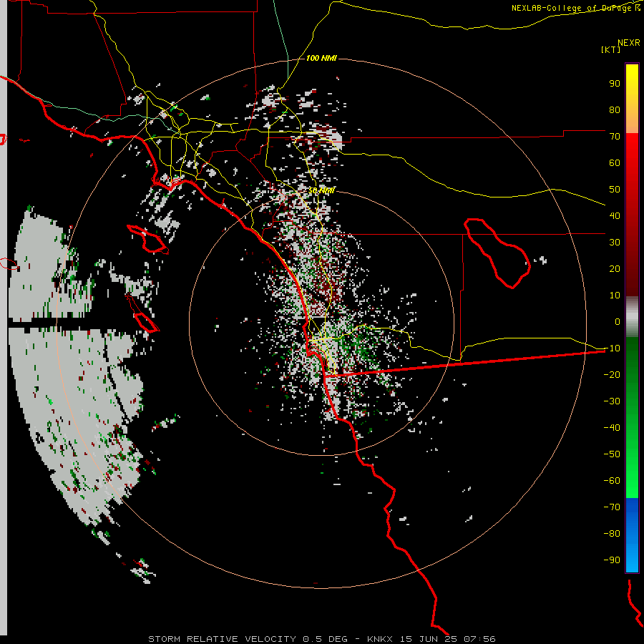Viewport: 644px width, 644px height.
Task: Click the 100 NMI range ring label
Action: pyautogui.click(x=321, y=59)
